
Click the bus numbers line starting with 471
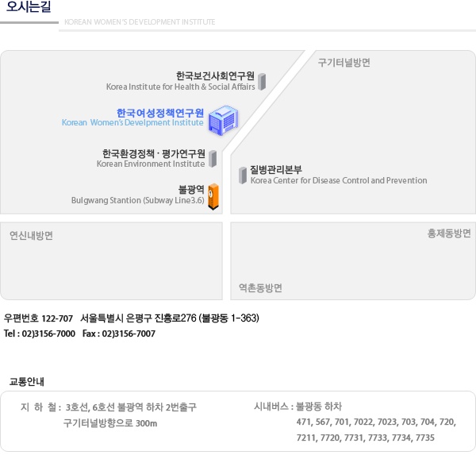376,422
